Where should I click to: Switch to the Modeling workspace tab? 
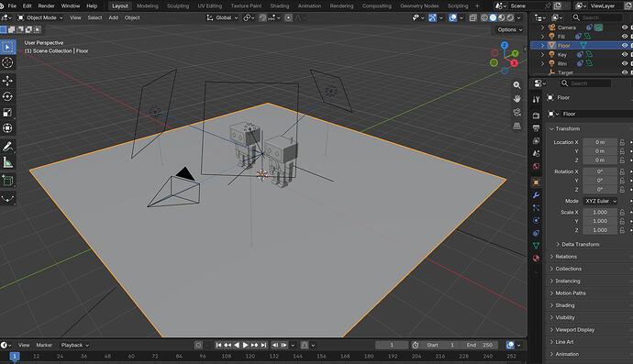click(148, 6)
